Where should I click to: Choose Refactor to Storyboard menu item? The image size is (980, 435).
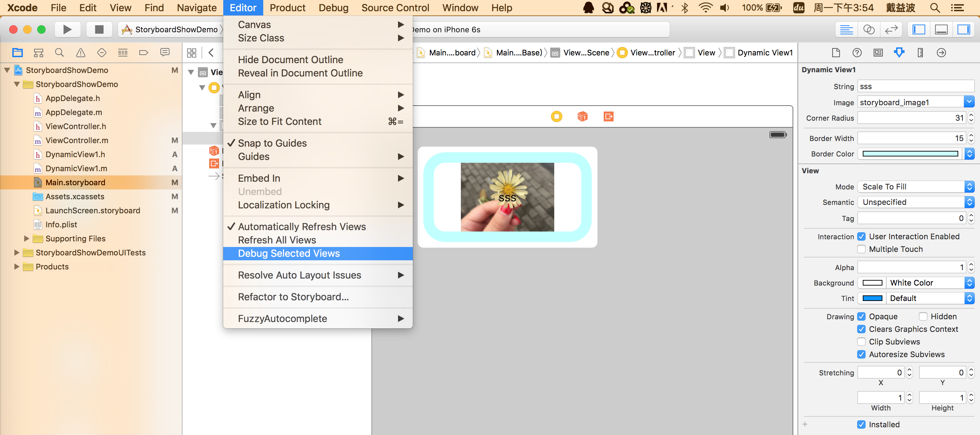[318, 296]
